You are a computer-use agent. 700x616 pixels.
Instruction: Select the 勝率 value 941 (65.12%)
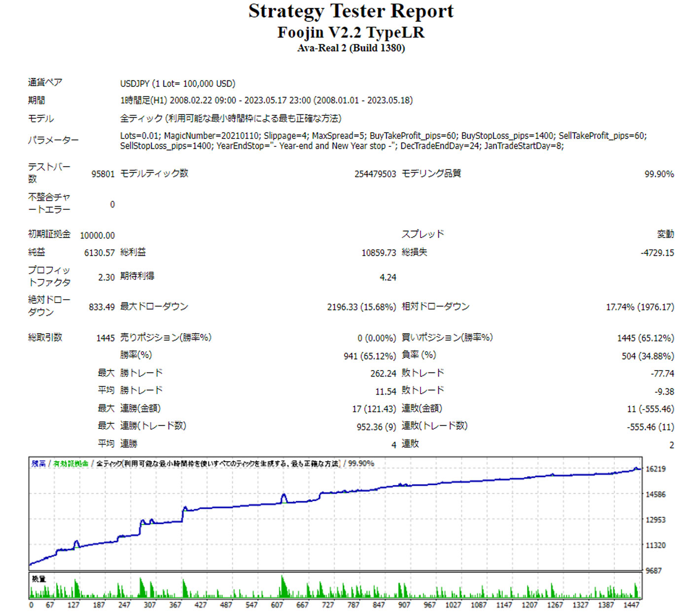(370, 356)
